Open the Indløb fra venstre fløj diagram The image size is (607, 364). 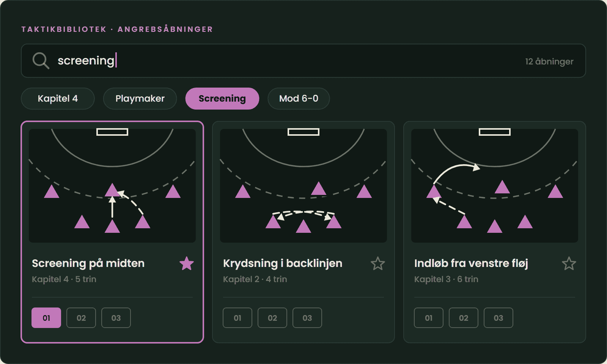click(495, 186)
